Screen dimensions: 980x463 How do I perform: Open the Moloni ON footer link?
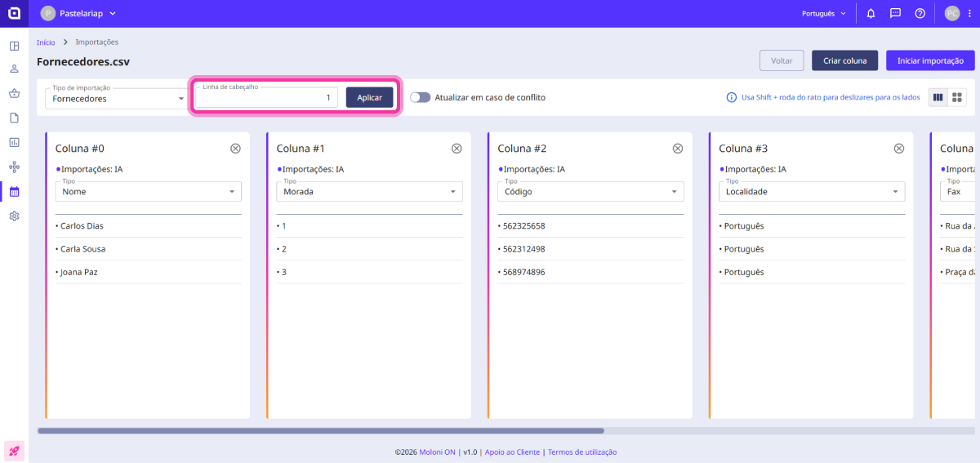coord(438,452)
